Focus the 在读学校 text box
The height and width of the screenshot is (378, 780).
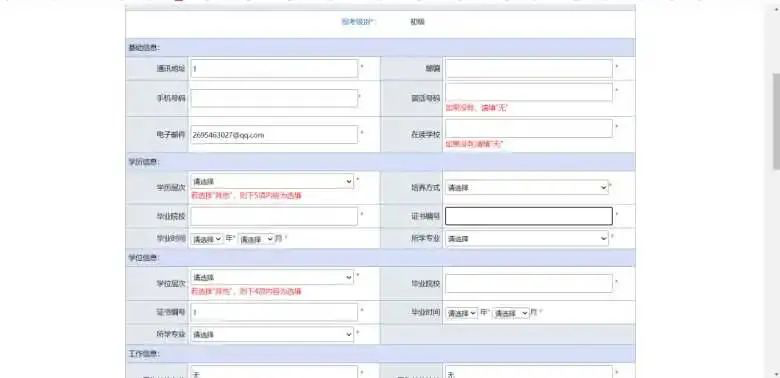coord(529,129)
